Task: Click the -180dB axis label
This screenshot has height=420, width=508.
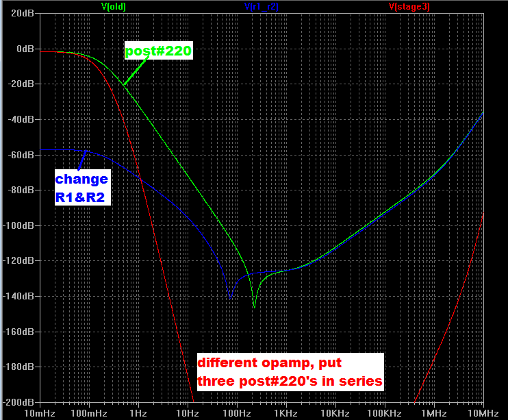Action: (18, 367)
